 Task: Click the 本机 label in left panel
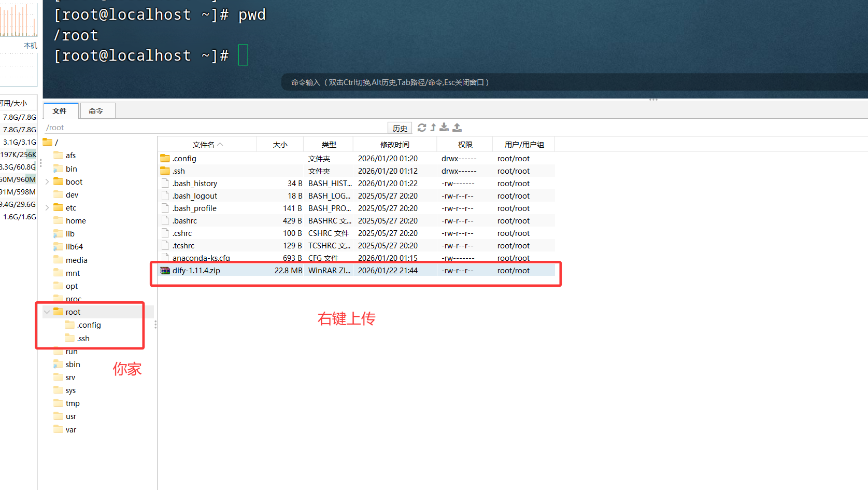click(x=31, y=46)
